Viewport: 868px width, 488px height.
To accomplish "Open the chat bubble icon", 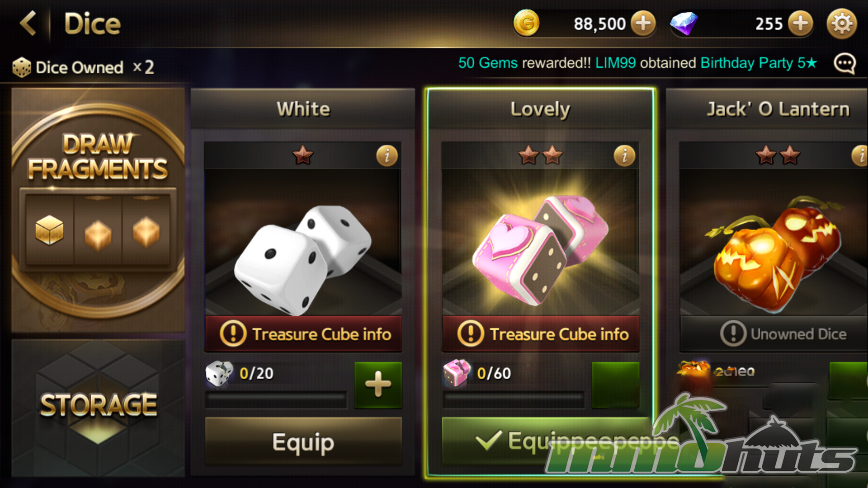I will [x=844, y=64].
